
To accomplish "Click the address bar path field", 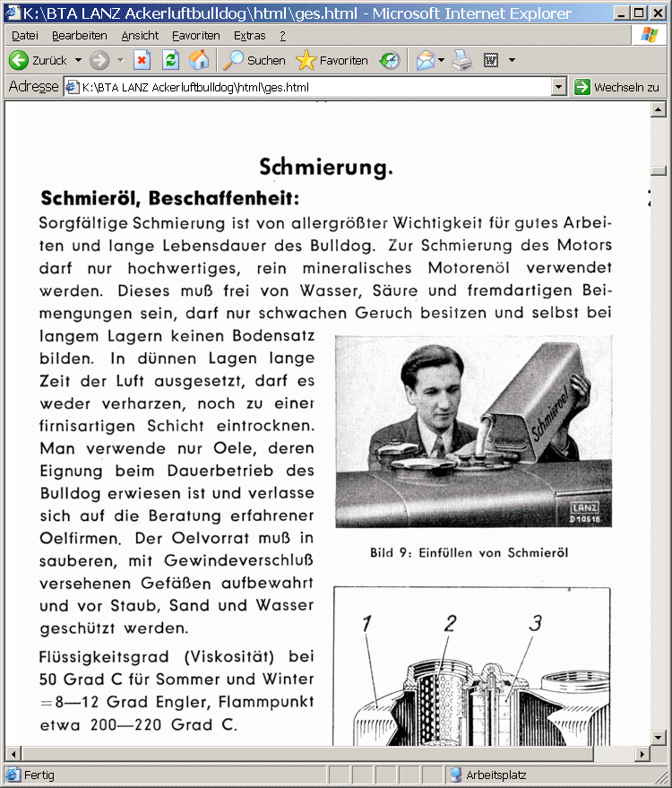I will click(x=315, y=87).
